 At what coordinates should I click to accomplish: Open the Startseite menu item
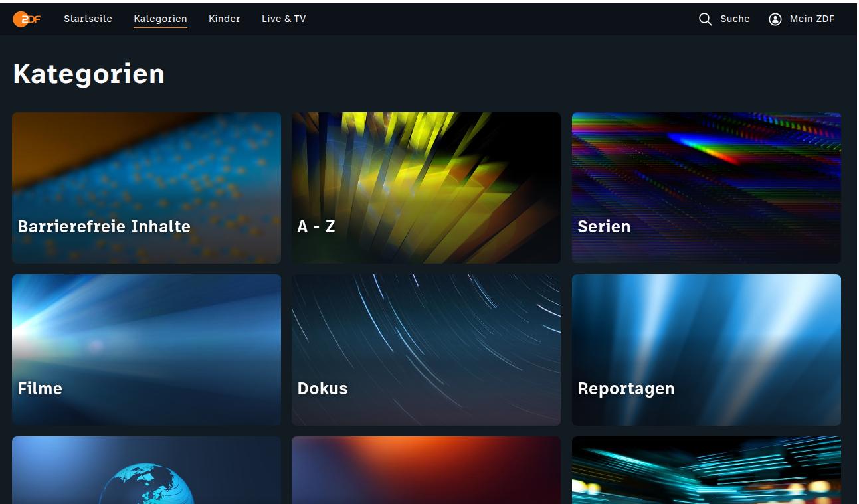click(x=88, y=19)
